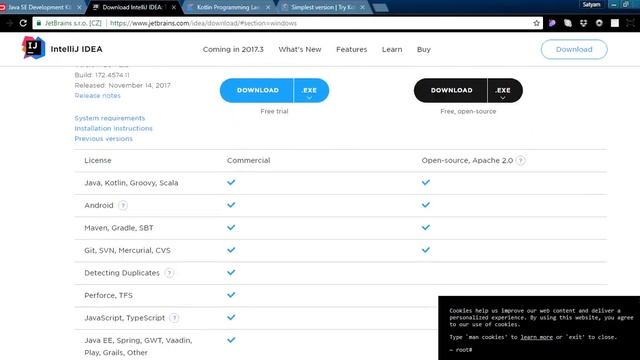Close the Download IntelliJ IDEA tab
This screenshot has width=640, height=360.
(174, 7)
